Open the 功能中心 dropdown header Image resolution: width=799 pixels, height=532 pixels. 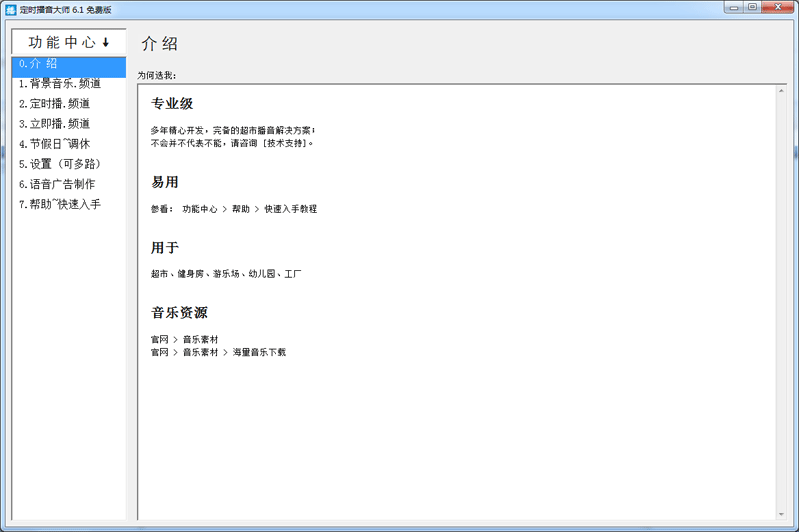click(68, 42)
